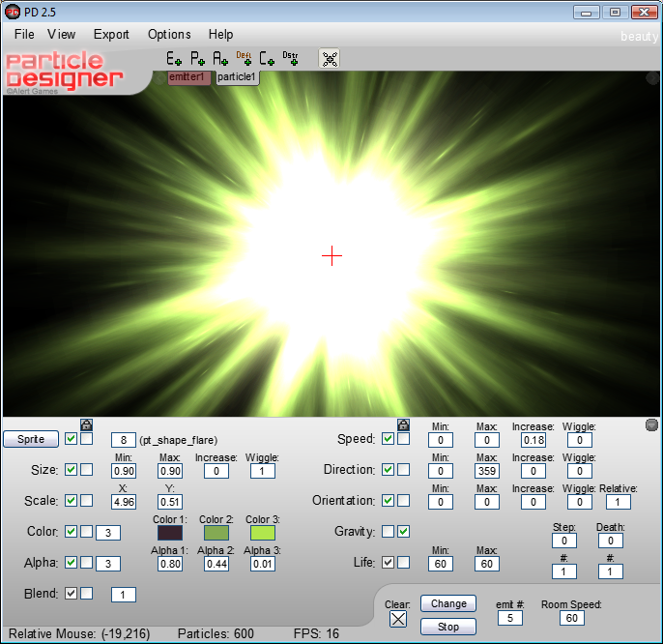The height and width of the screenshot is (644, 663).
Task: Open the Options menu
Action: (x=169, y=34)
